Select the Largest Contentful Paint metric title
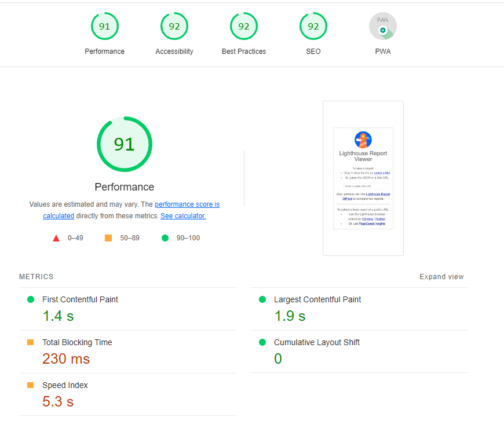This screenshot has height=421, width=504. [x=317, y=299]
